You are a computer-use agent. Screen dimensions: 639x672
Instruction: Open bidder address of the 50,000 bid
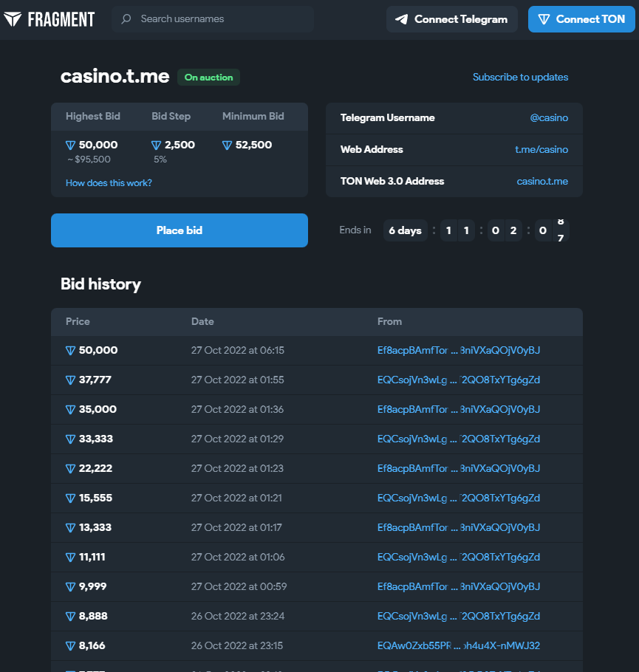[459, 351]
